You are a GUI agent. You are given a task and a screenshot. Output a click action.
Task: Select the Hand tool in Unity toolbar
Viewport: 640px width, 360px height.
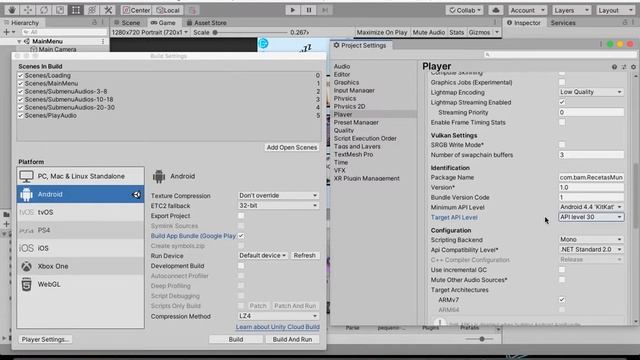[12, 10]
